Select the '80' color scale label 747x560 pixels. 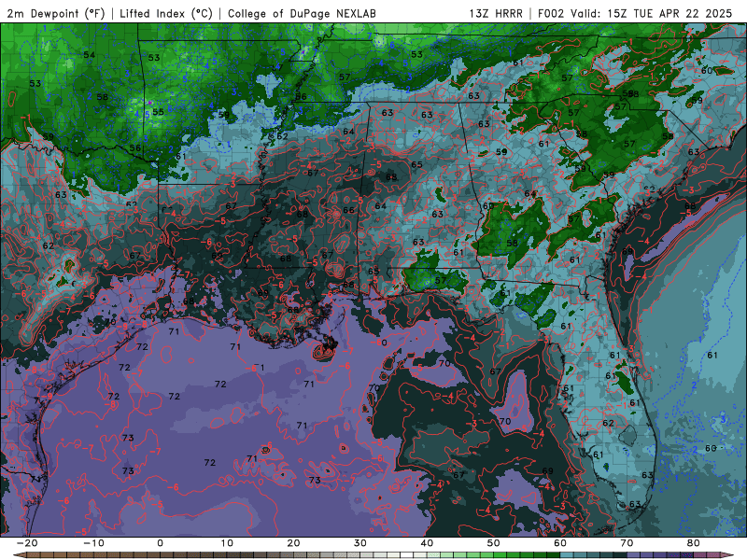(x=694, y=543)
